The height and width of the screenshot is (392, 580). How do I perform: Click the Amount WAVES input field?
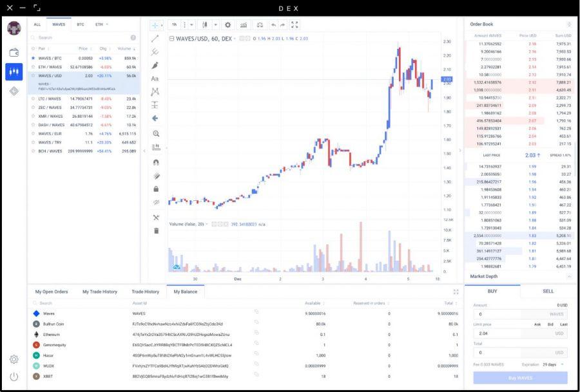click(x=520, y=314)
